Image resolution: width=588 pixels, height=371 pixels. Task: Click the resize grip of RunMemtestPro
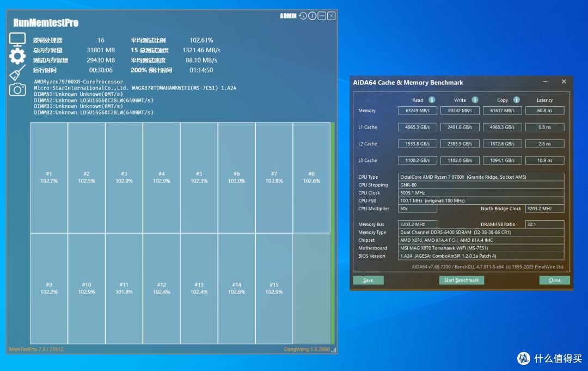[334, 350]
